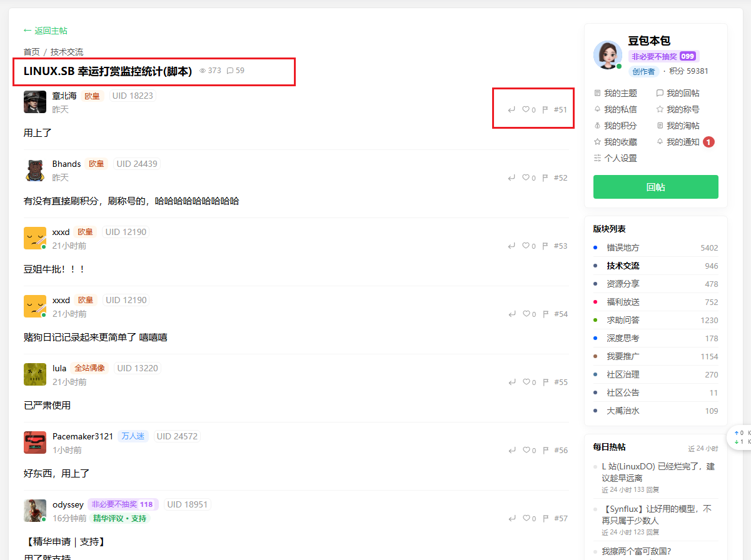The image size is (751, 560).
Task: Reply to odyssey's post #57 arrow icon
Action: coord(512,519)
